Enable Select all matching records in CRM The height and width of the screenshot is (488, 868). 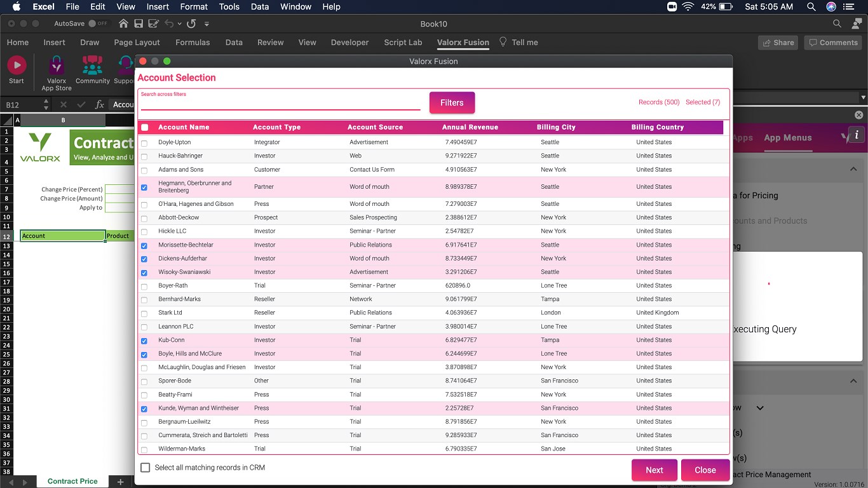(146, 468)
